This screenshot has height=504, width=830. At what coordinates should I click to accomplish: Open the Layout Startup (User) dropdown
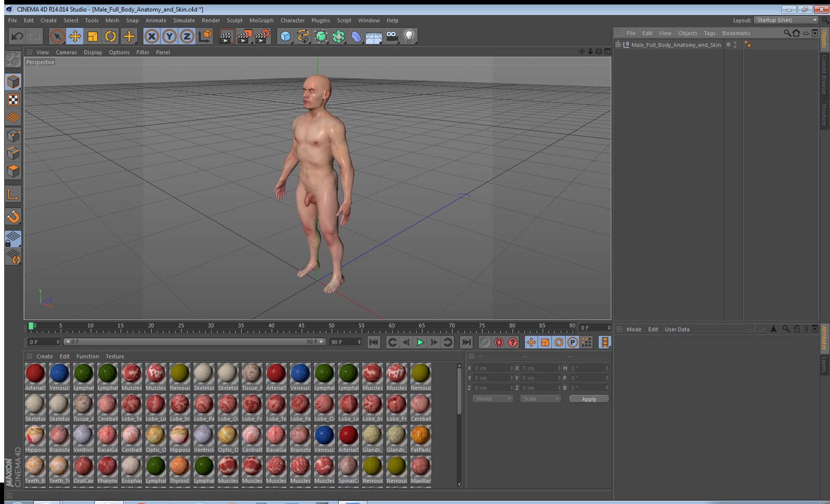[787, 20]
